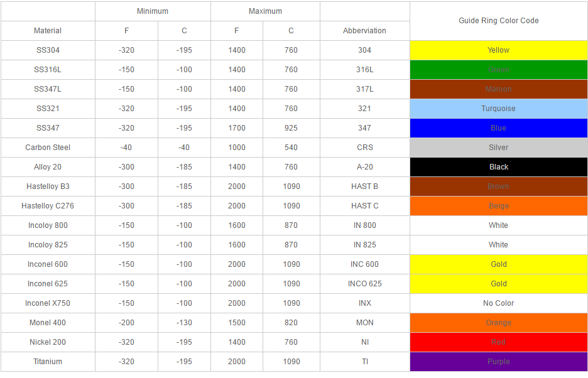Image resolution: width=588 pixels, height=378 pixels.
Task: Select the Blue color cell for SS347
Action: (498, 128)
